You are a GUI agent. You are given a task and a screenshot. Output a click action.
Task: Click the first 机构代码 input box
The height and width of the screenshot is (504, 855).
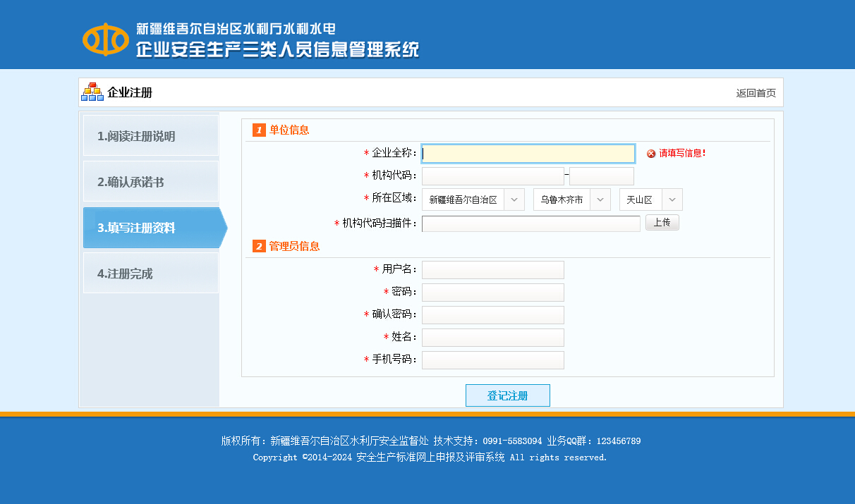click(x=492, y=176)
